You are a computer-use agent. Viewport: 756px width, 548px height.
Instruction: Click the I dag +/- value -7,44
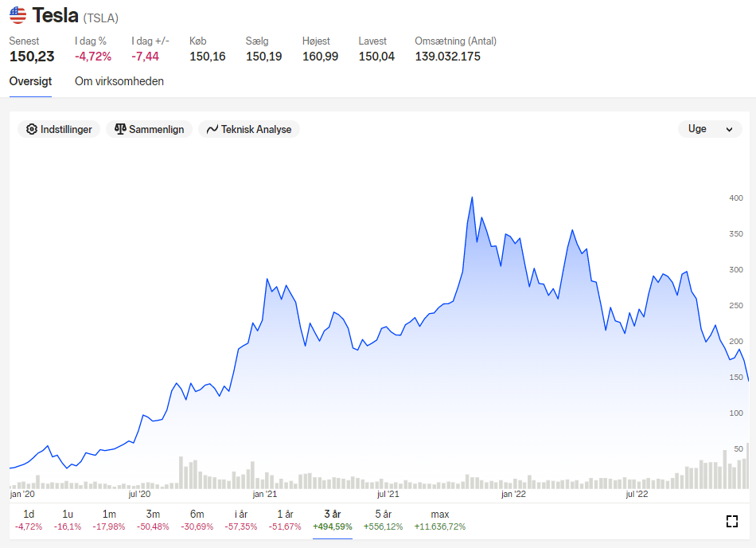(x=145, y=57)
